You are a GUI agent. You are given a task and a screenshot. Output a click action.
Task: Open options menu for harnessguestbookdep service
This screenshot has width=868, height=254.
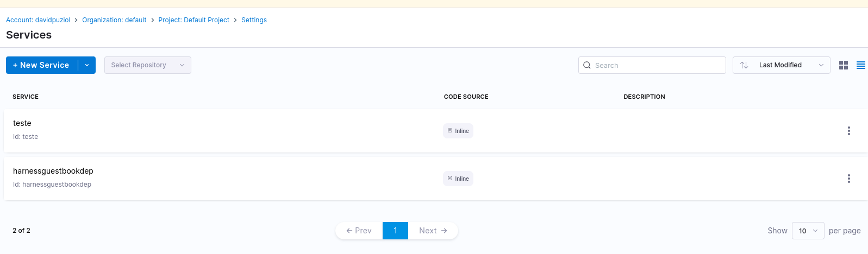pyautogui.click(x=848, y=179)
